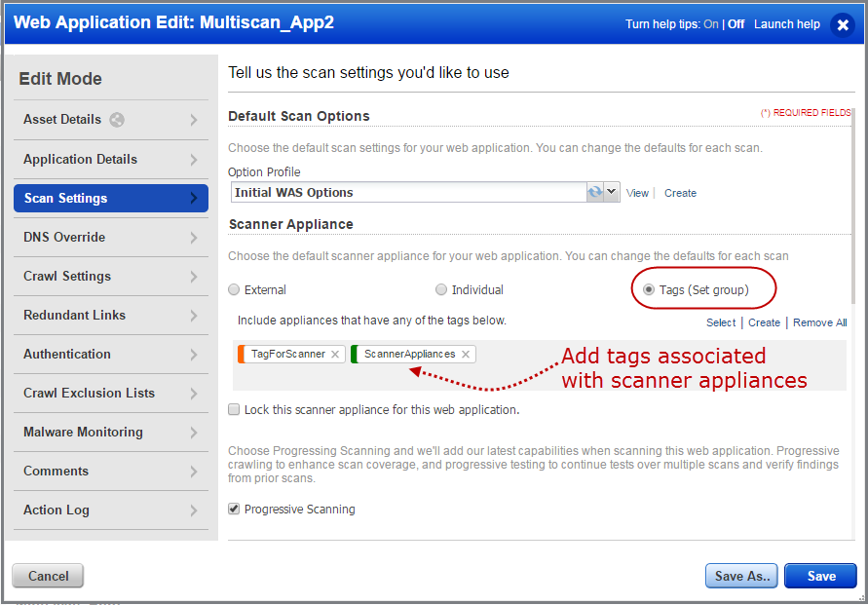Uncheck the Progressive Scanning checkbox
Screen dimensions: 868x605
[x=234, y=509]
